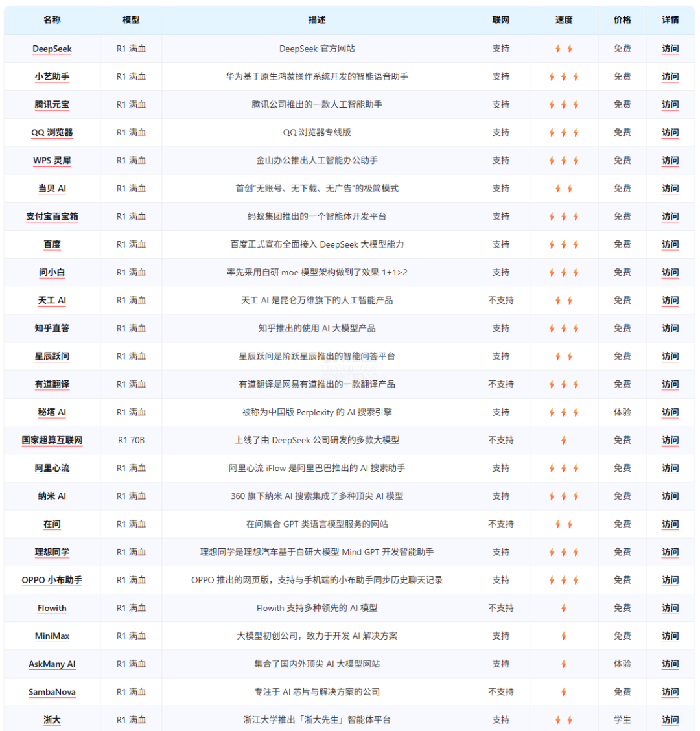
Task: Click 访问 in the 知乎直答 row
Action: coord(670,328)
